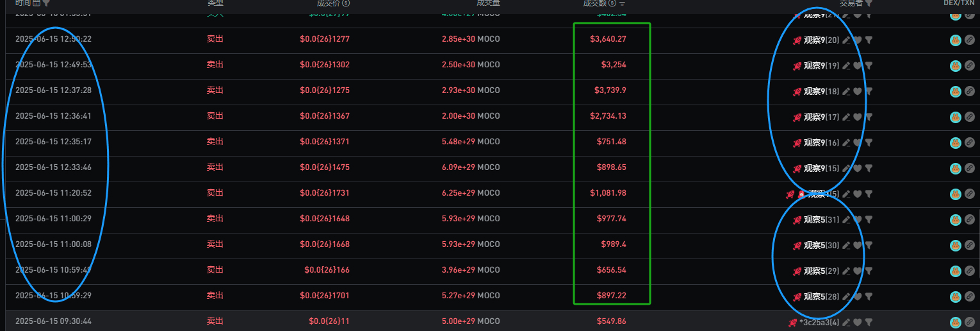Click the volume 5.00e+29 MOCO
The width and height of the screenshot is (980, 331).
[x=471, y=321]
